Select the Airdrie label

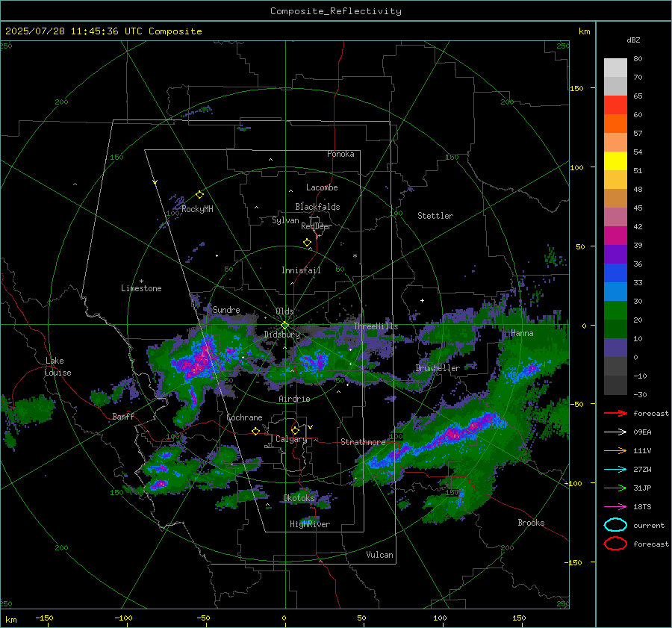(x=294, y=399)
